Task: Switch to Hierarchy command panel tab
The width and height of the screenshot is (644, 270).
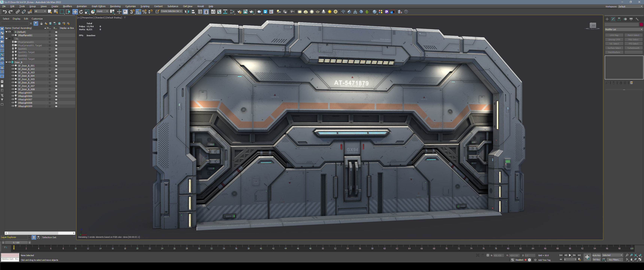Action: (619, 19)
